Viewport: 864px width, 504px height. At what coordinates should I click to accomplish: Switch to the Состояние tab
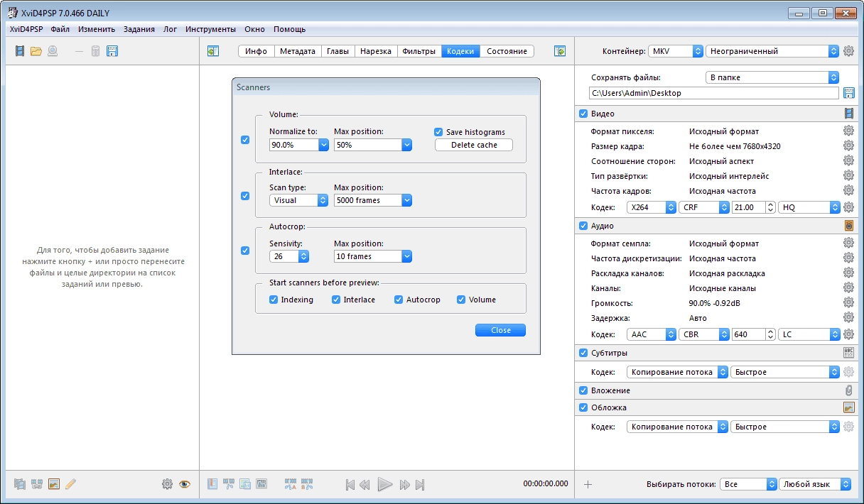point(507,51)
